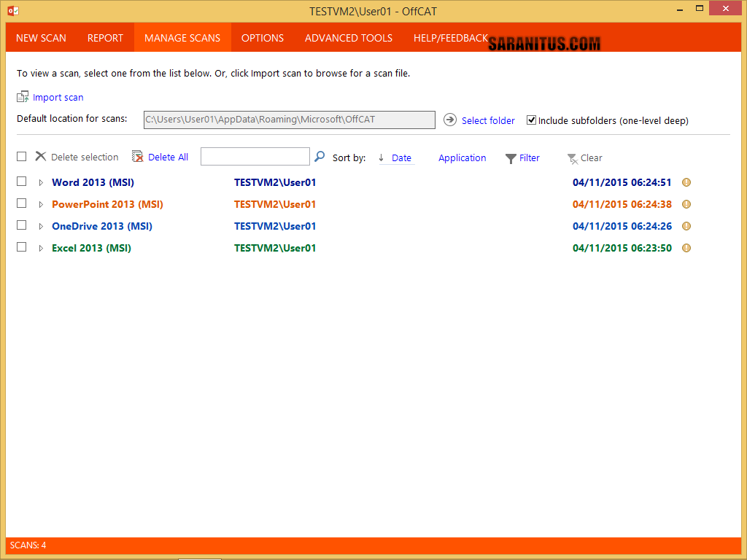Check the Excel 2013 (MSI) scan checkbox
Screen dimensions: 747x560
click(21, 247)
